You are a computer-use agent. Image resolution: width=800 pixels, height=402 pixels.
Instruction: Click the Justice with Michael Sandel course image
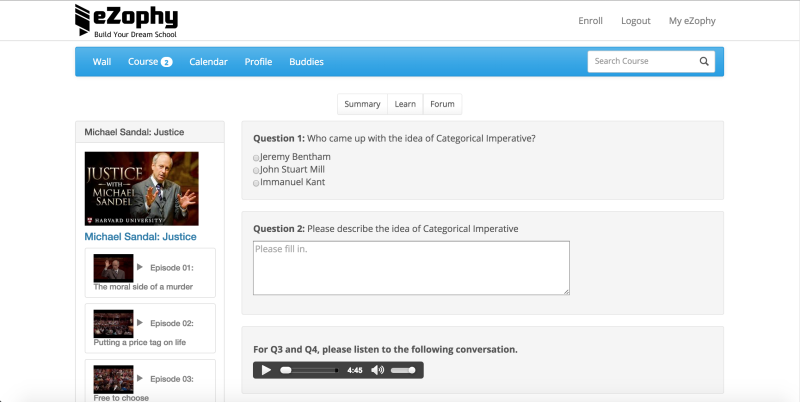141,188
